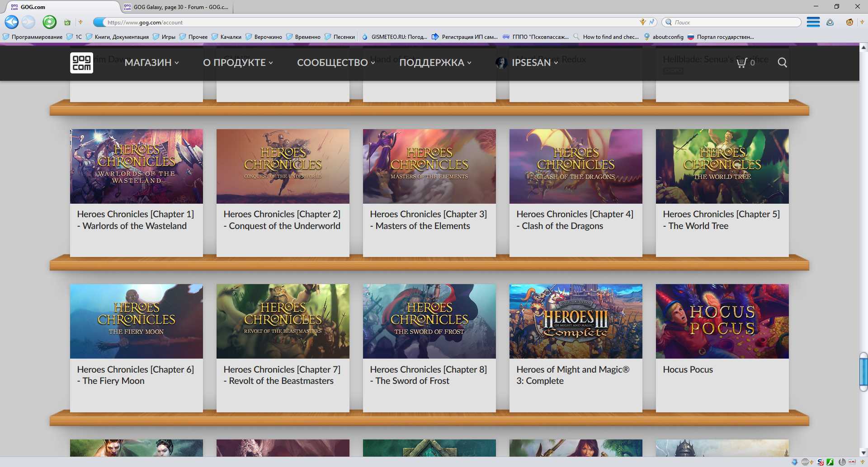Open the Качалки bookmarks folder
This screenshot has height=467, width=868.
tap(226, 37)
